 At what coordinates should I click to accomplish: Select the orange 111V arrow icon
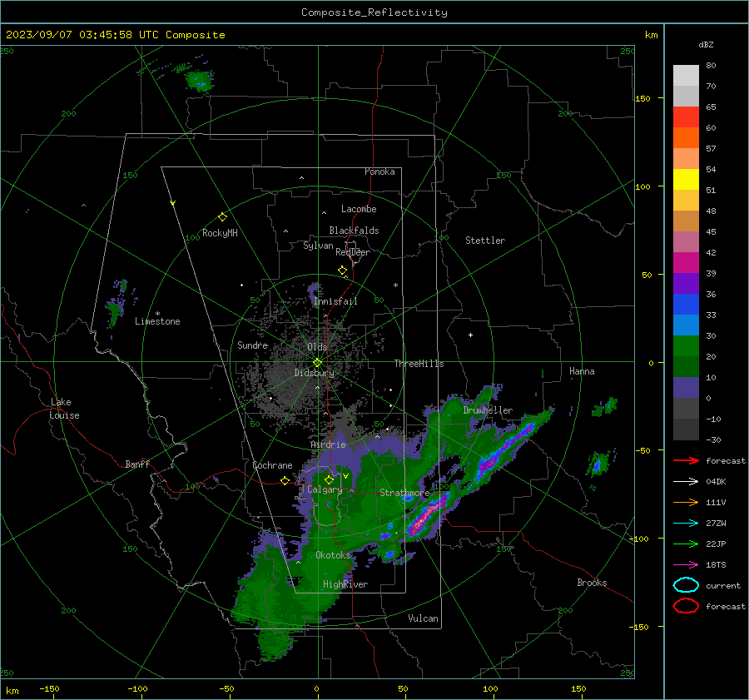pos(686,502)
